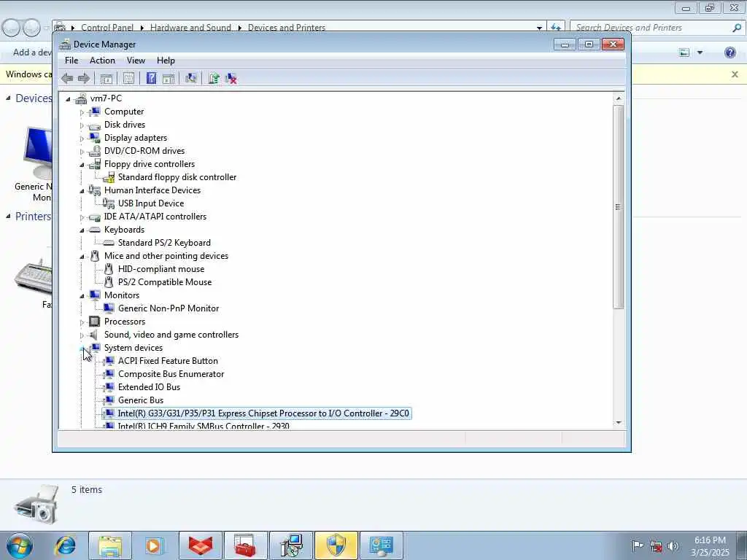Select Composite Bus Enumerator
Image resolution: width=747 pixels, height=560 pixels.
tap(171, 374)
